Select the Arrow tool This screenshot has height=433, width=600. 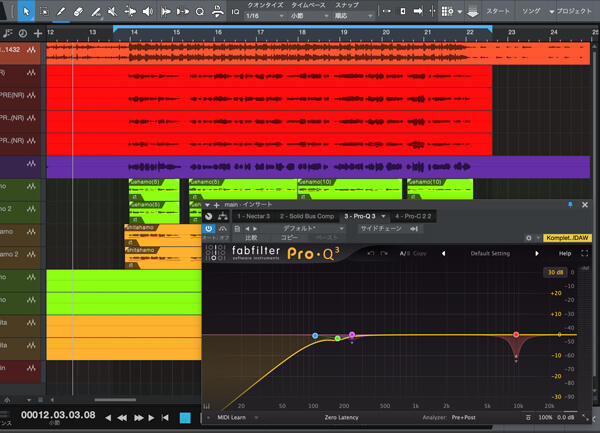click(x=26, y=11)
